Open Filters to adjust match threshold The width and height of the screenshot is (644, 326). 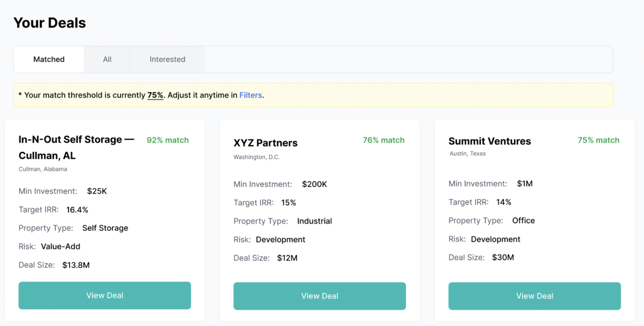251,95
